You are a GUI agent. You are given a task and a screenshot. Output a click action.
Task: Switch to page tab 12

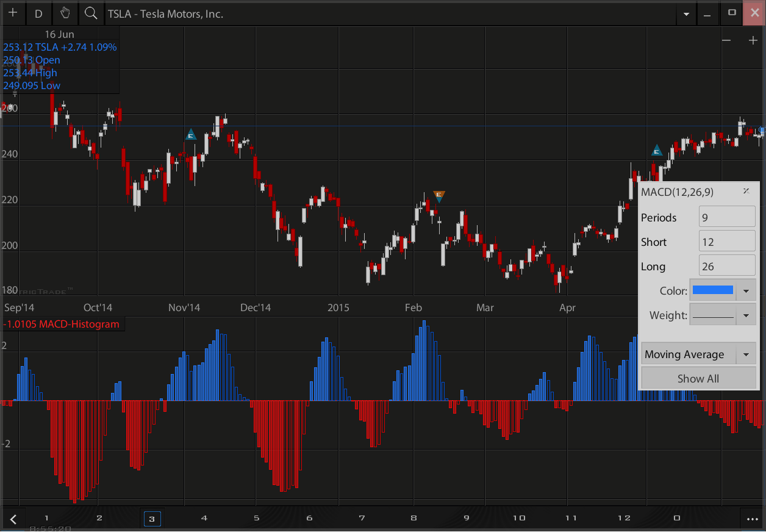click(x=624, y=518)
